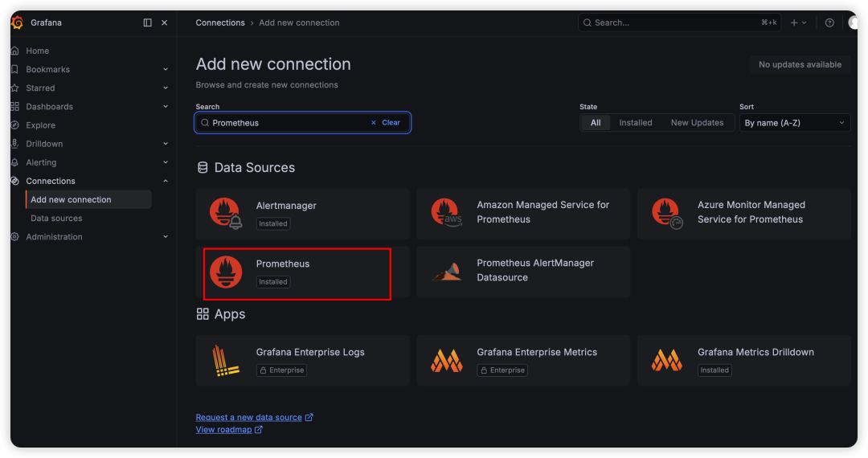The image size is (868, 458).
Task: Click the Alertmanager data source logo
Action: (x=226, y=214)
